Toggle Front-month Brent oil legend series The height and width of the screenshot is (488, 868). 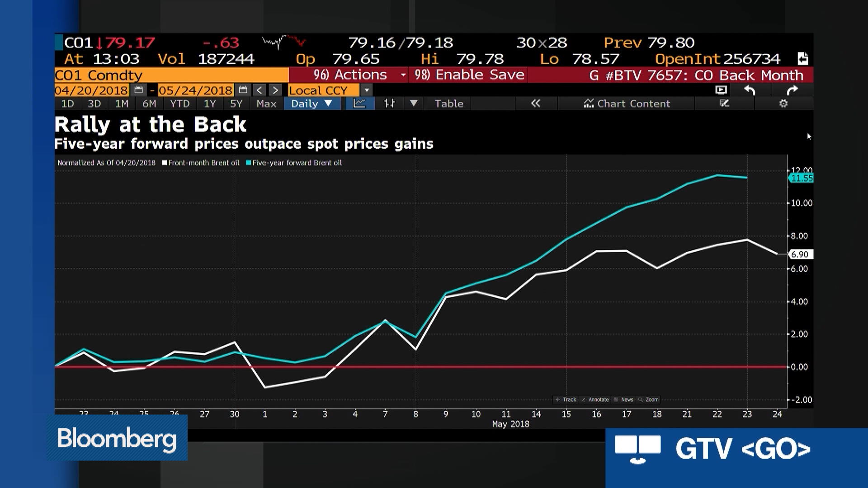201,163
